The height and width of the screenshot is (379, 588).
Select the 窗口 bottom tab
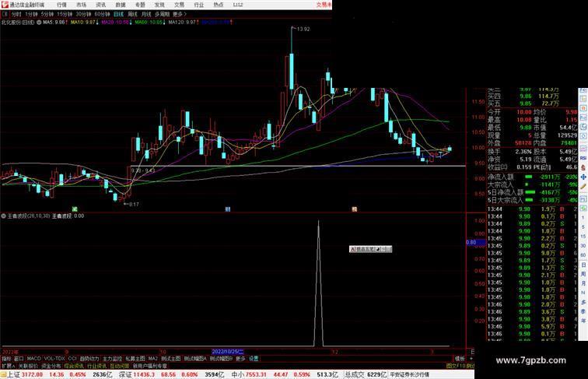(x=19, y=359)
